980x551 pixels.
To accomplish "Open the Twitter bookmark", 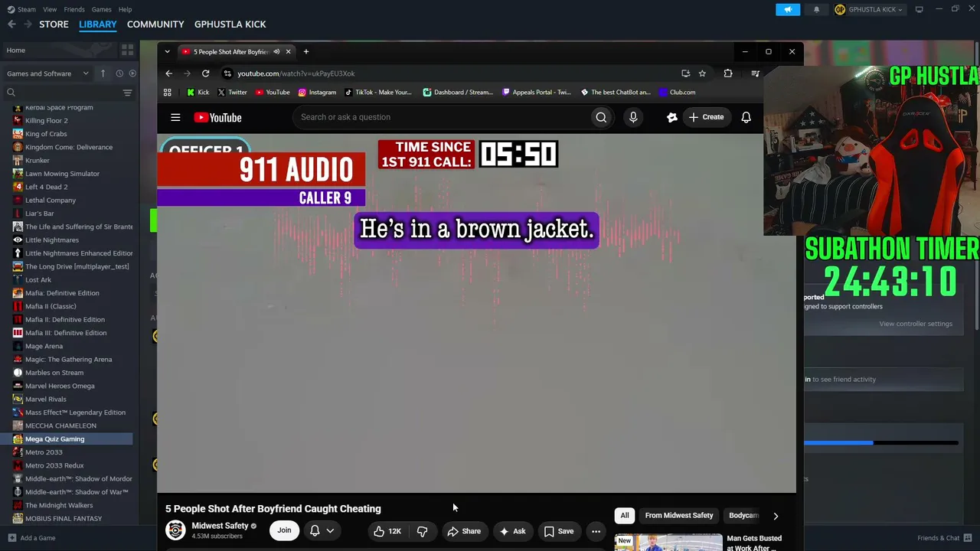I will coord(232,93).
